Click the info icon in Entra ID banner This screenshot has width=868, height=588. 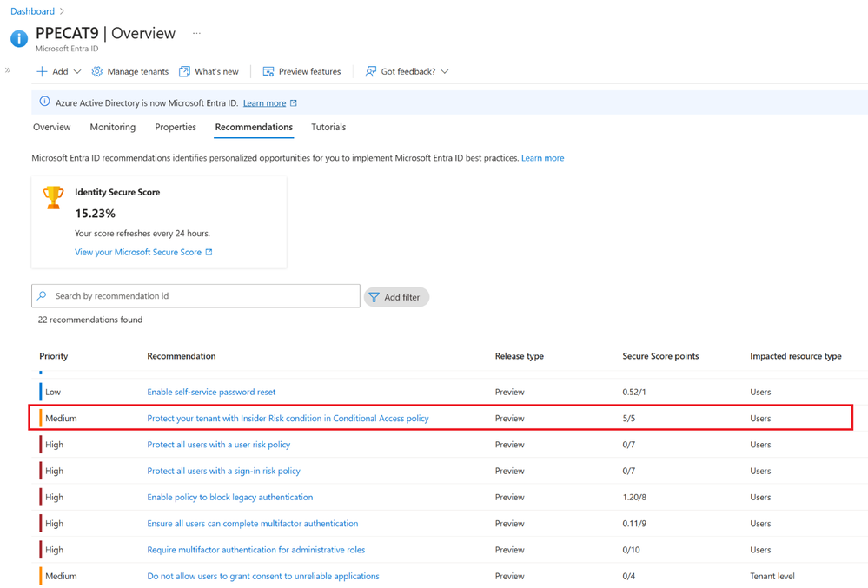tap(44, 102)
